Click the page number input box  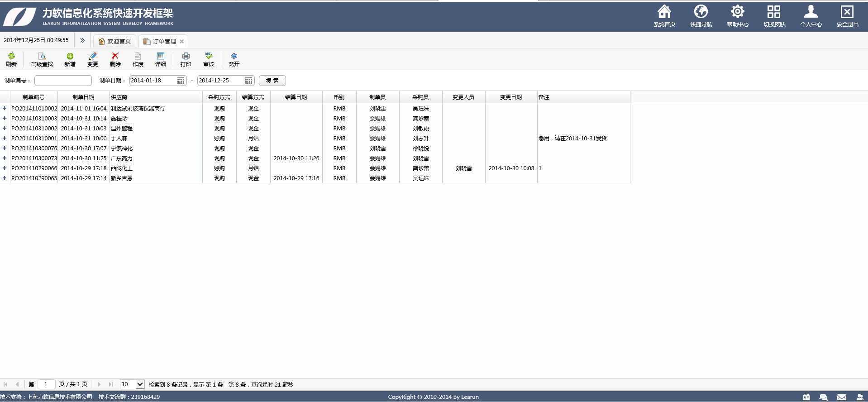pos(46,384)
